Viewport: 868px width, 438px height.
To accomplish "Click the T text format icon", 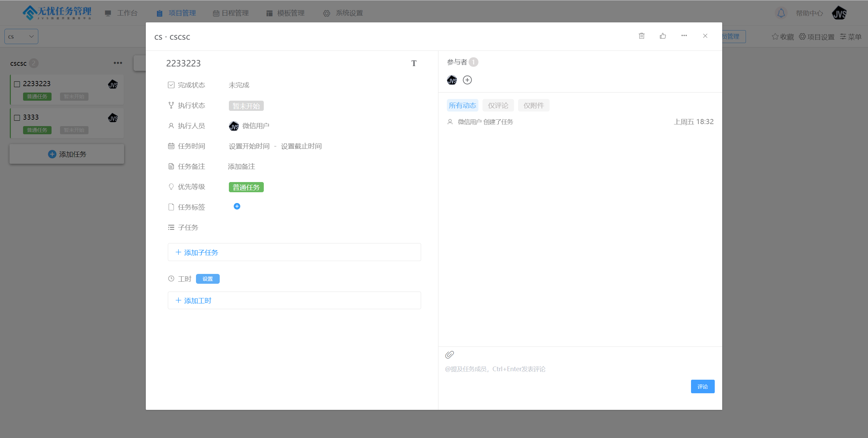I will [414, 63].
